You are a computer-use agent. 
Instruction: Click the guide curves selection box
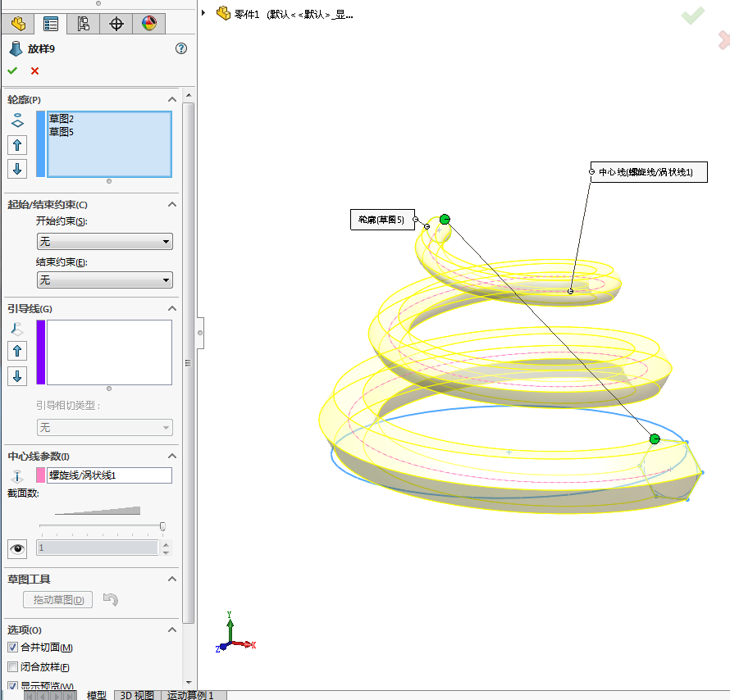click(109, 352)
